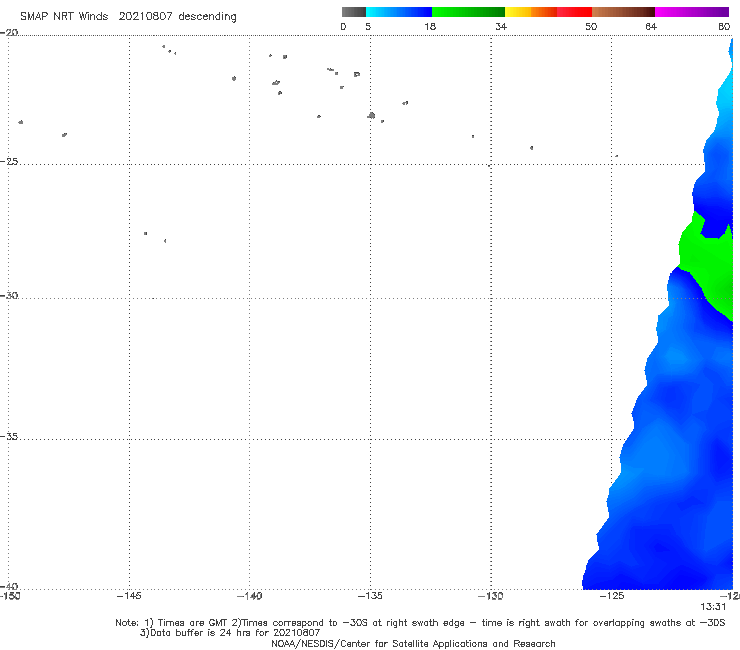Click the light blue 5-18 color bar segment

pyautogui.click(x=399, y=12)
